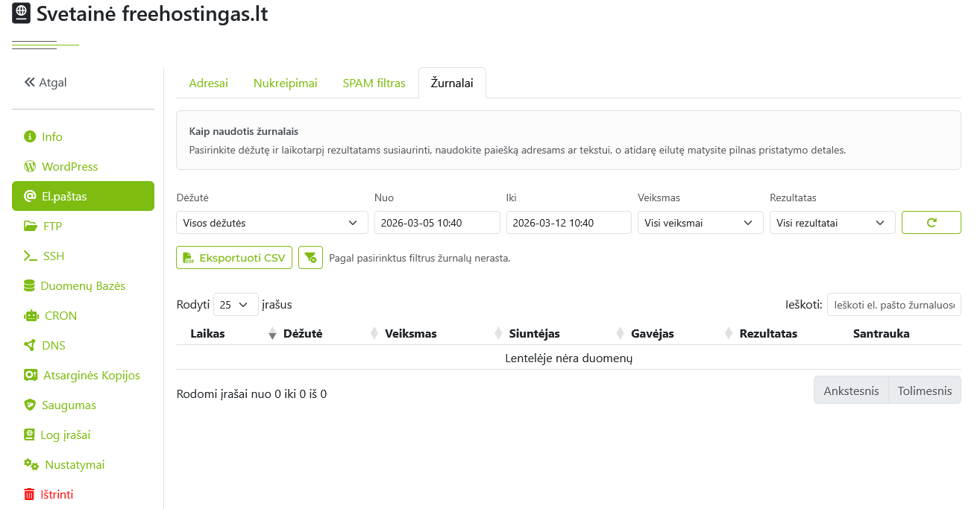980x509 pixels.
Task: Go to SSH terminal section
Action: click(54, 256)
